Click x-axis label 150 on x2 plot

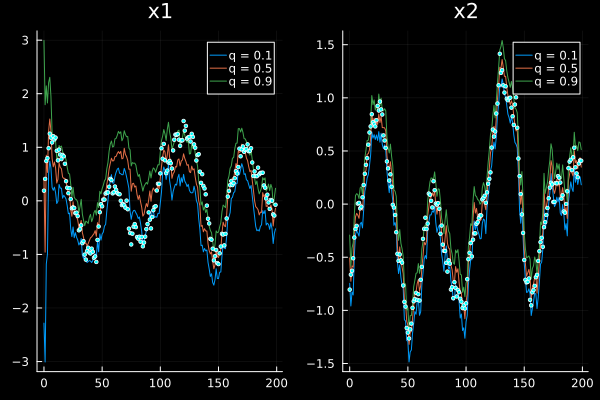pos(524,383)
